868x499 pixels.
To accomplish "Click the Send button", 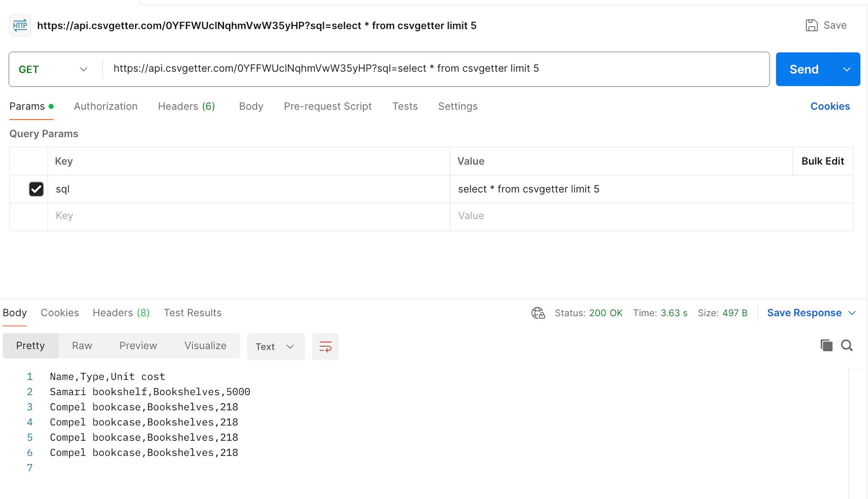I will coord(804,69).
